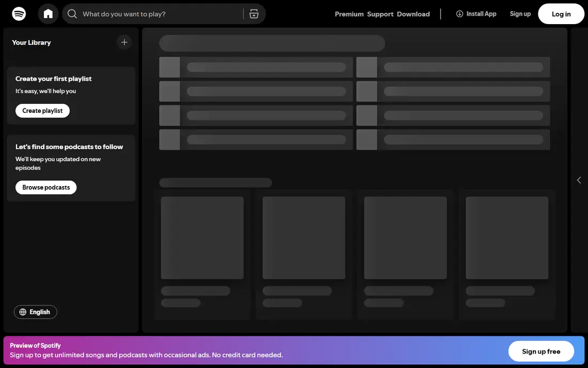Click the magnifier search icon
This screenshot has height=368, width=588.
coord(72,14)
